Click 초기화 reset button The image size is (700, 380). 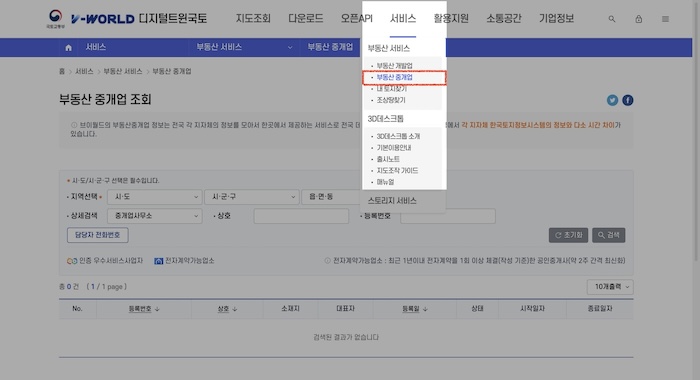[x=568, y=235]
